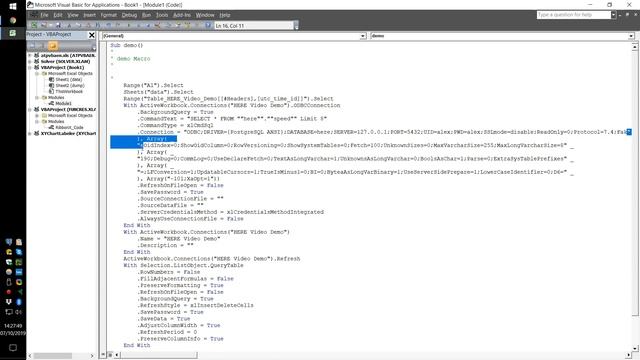Open the Window menu
The height and width of the screenshot is (360, 640).
(x=205, y=15)
